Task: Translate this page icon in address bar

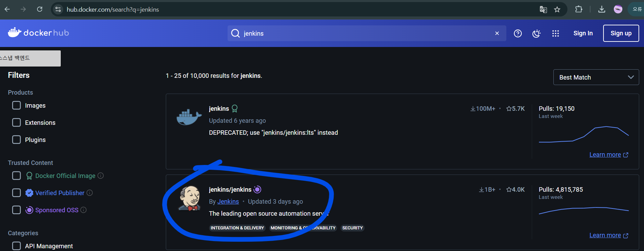Action: click(x=543, y=9)
